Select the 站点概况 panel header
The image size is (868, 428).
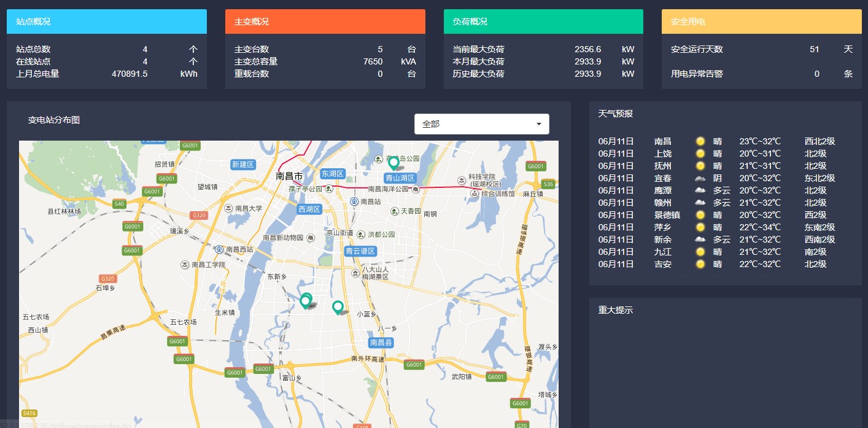[107, 21]
